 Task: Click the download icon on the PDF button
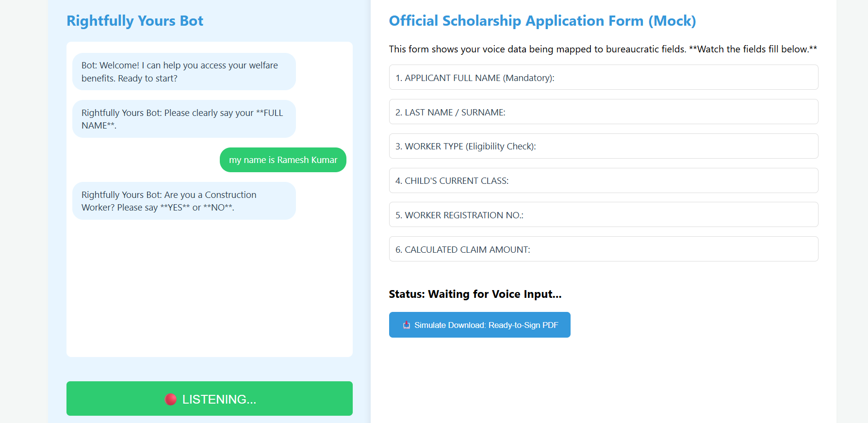[407, 325]
